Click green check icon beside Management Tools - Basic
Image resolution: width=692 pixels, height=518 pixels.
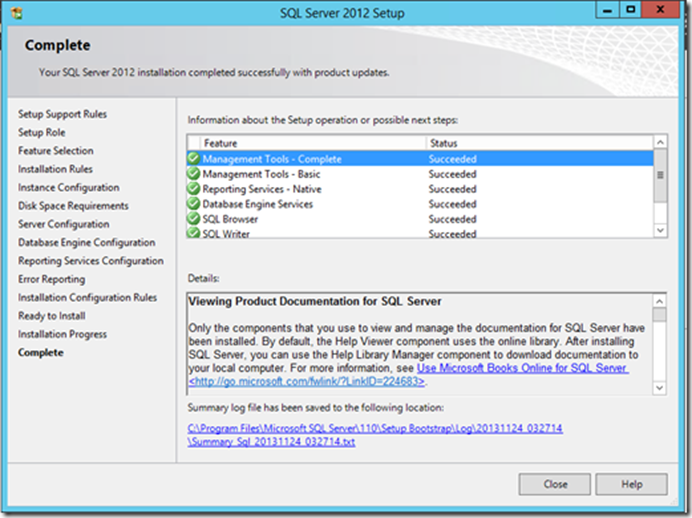(194, 173)
